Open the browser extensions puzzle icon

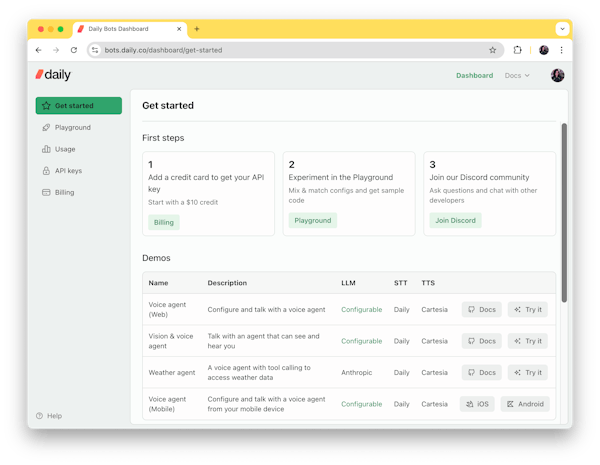tap(517, 50)
